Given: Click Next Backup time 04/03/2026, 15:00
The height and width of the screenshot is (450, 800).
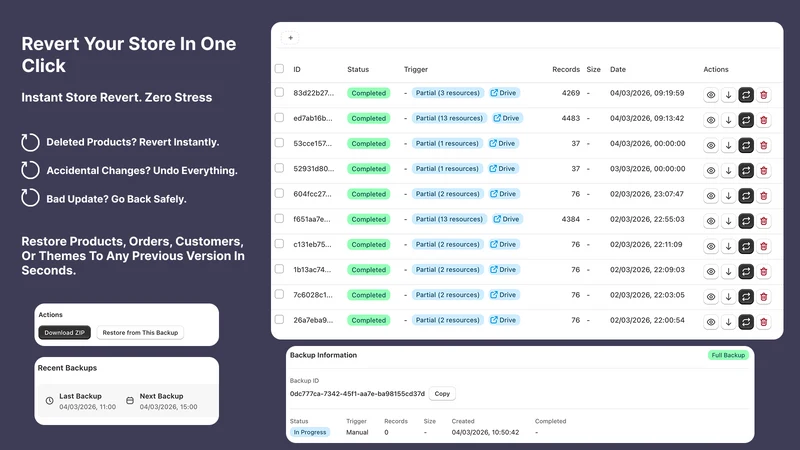Looking at the screenshot, I should pyautogui.click(x=168, y=407).
